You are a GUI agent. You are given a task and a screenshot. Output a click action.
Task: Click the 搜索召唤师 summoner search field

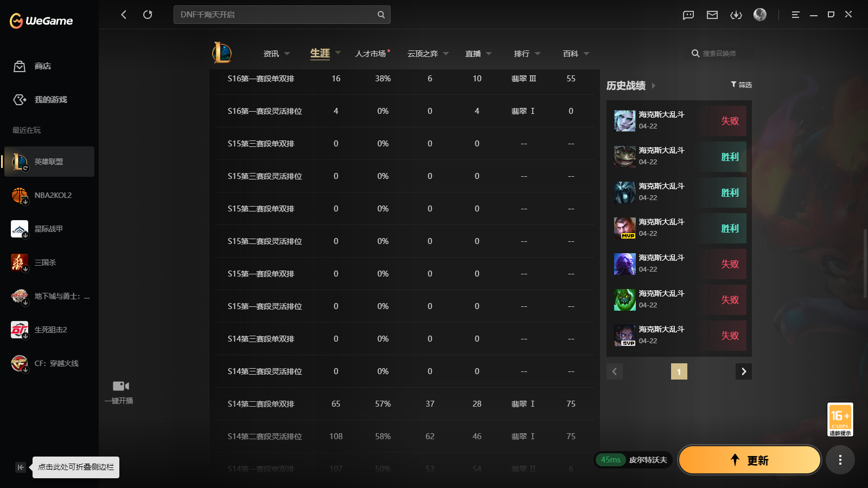pyautogui.click(x=719, y=54)
